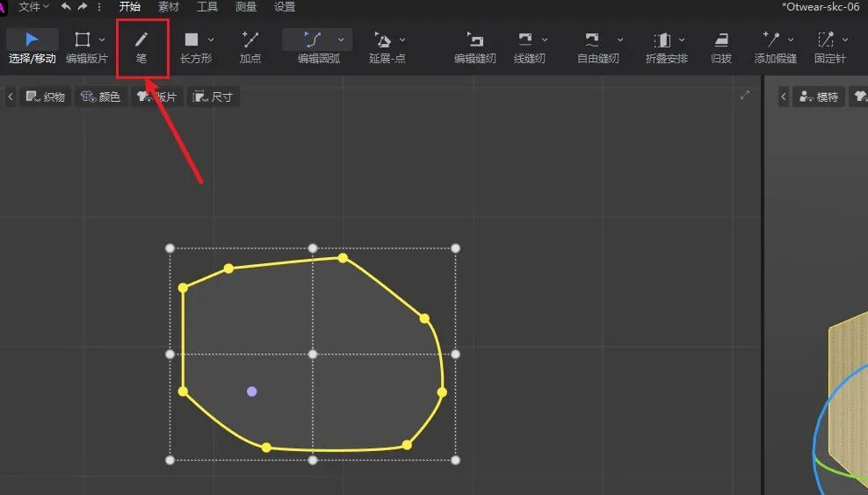Viewport: 868px width, 495px height.
Task: Expand the 自由缝纫 dropdown arrow
Action: tap(620, 39)
